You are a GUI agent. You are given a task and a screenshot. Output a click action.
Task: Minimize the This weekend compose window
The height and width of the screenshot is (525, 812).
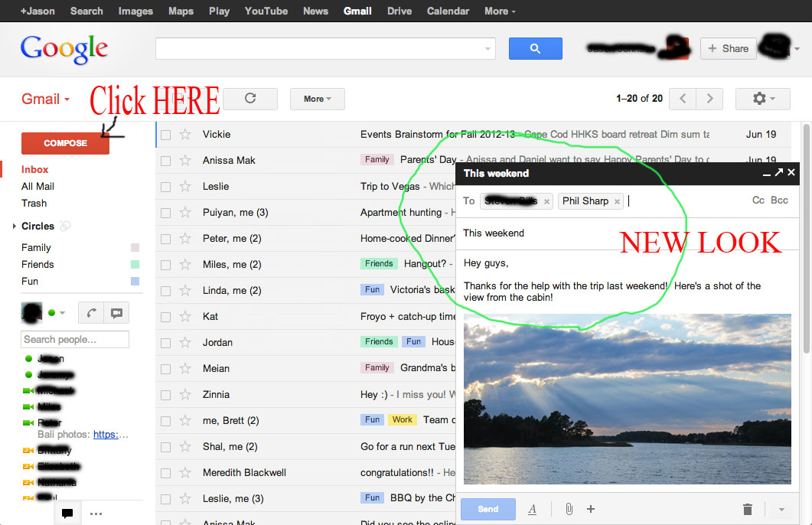click(766, 174)
